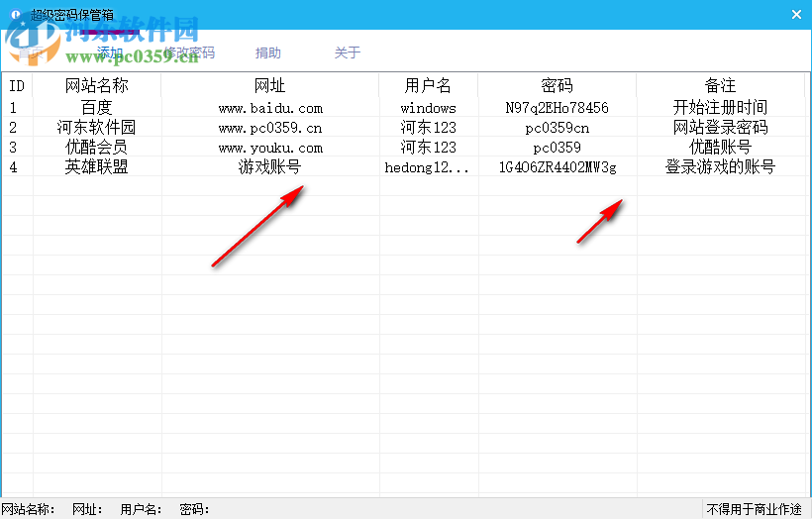Click the 用户名 column header
Viewport: 812px width, 519px height.
[x=428, y=85]
